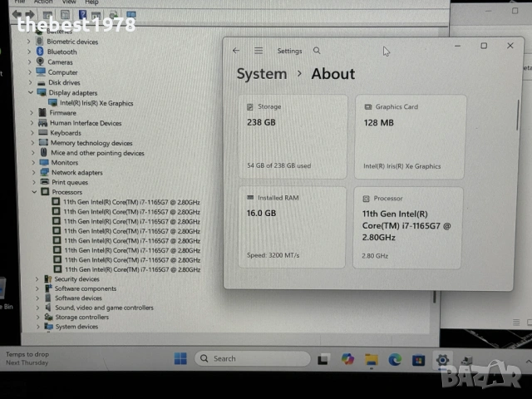This screenshot has width=532, height=399.
Task: Click the Device Manager forward arrow icon
Action: click(x=30, y=14)
